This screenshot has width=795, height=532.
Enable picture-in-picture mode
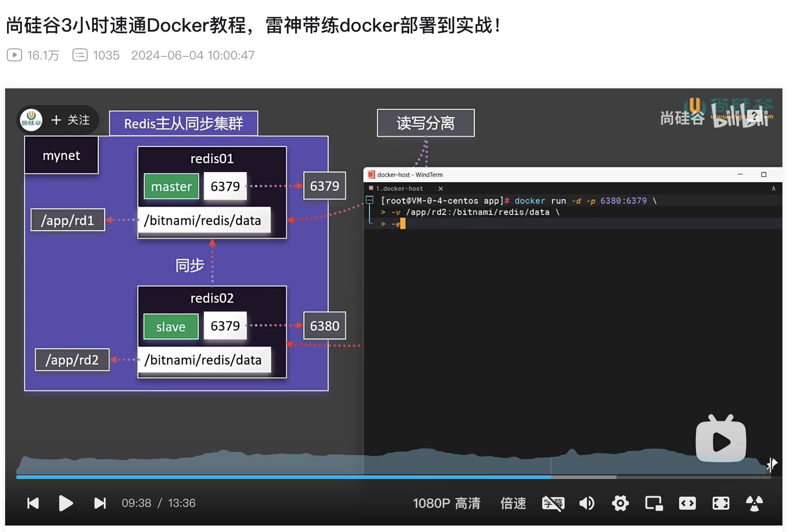point(654,503)
